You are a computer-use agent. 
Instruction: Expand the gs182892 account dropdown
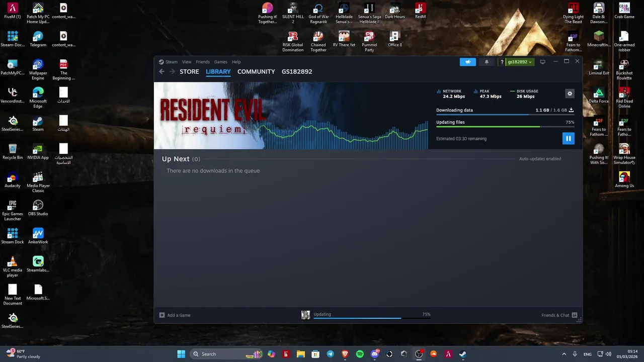pos(520,62)
